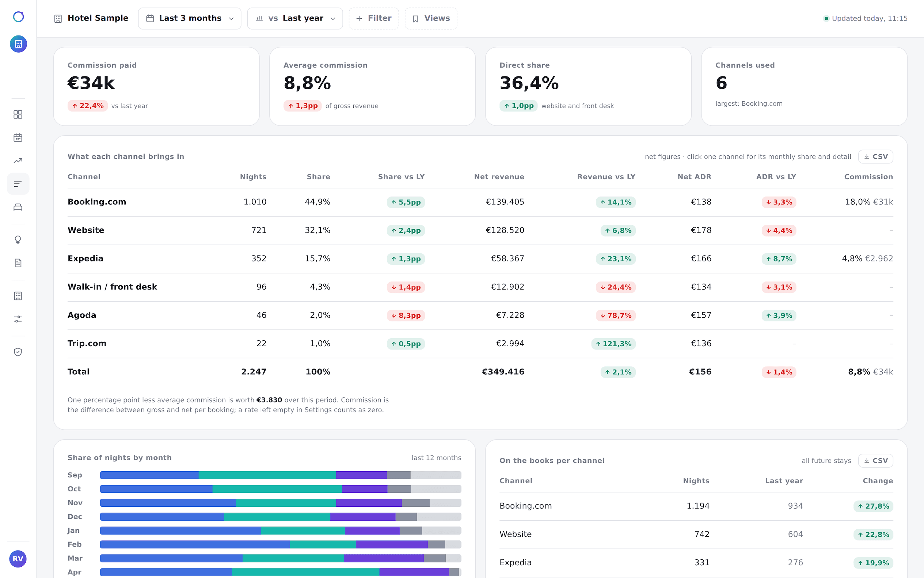Click the building icon beside Hotel Sample
Viewport: 924px width, 578px height.
pyautogui.click(x=58, y=19)
